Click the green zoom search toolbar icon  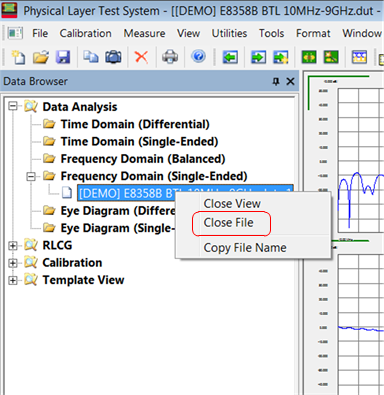pos(331,57)
